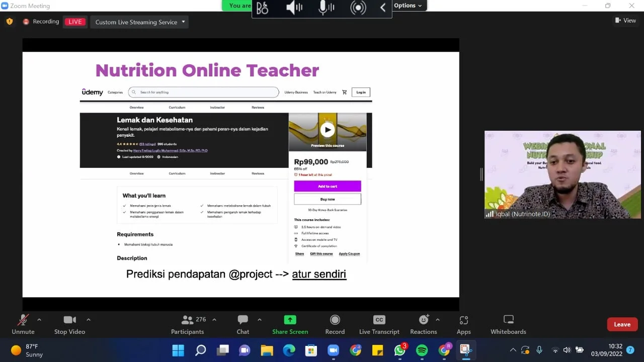
Task: Show hidden system tray icons
Action: 513,350
